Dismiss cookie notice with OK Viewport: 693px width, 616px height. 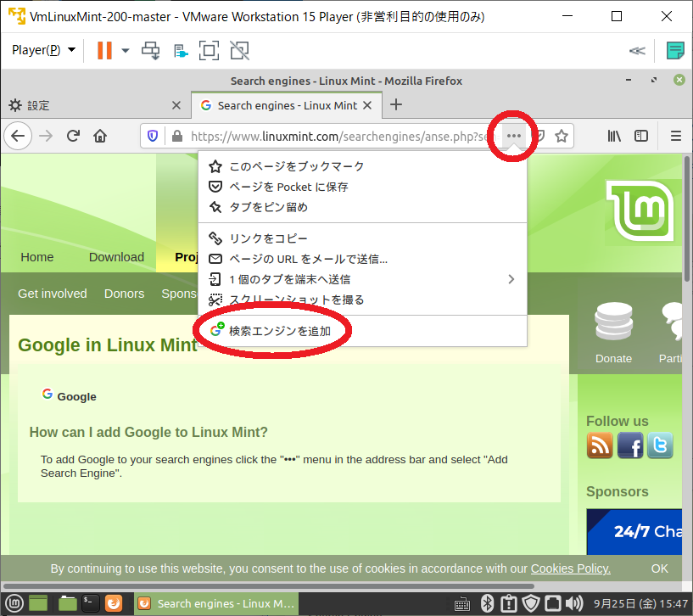click(659, 568)
